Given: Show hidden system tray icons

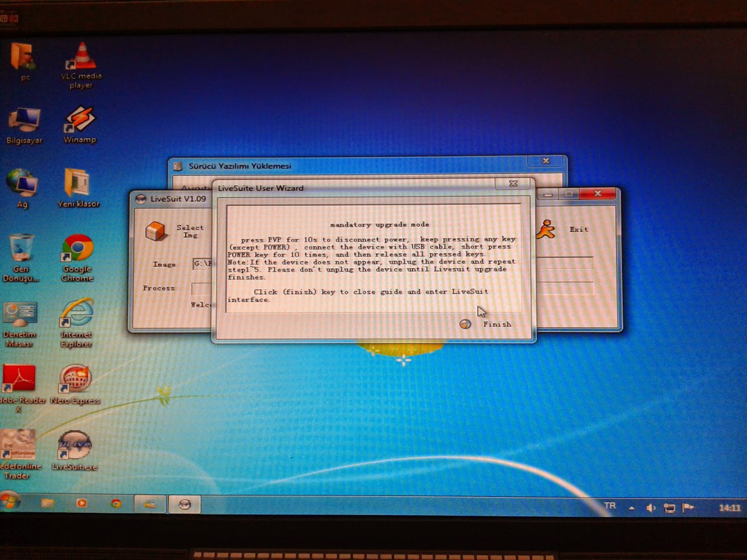Looking at the screenshot, I should tap(631, 508).
